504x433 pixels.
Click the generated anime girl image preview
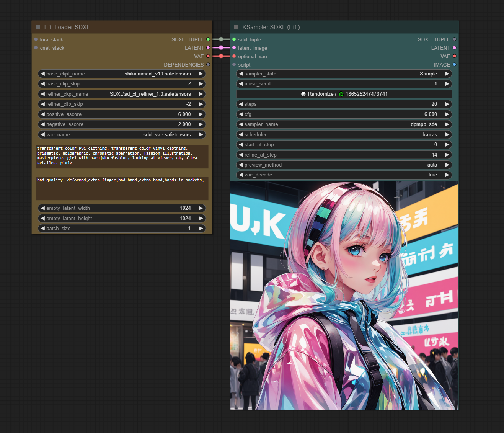click(344, 296)
